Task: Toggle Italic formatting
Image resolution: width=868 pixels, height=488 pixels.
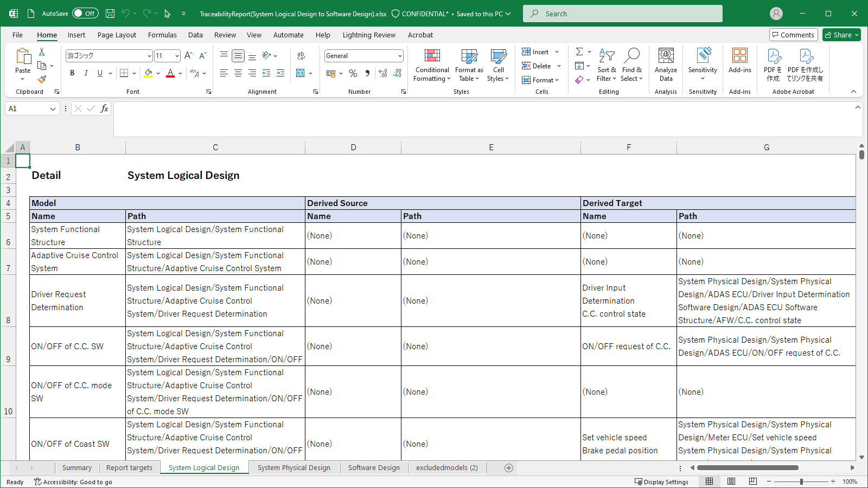Action: click(x=86, y=73)
